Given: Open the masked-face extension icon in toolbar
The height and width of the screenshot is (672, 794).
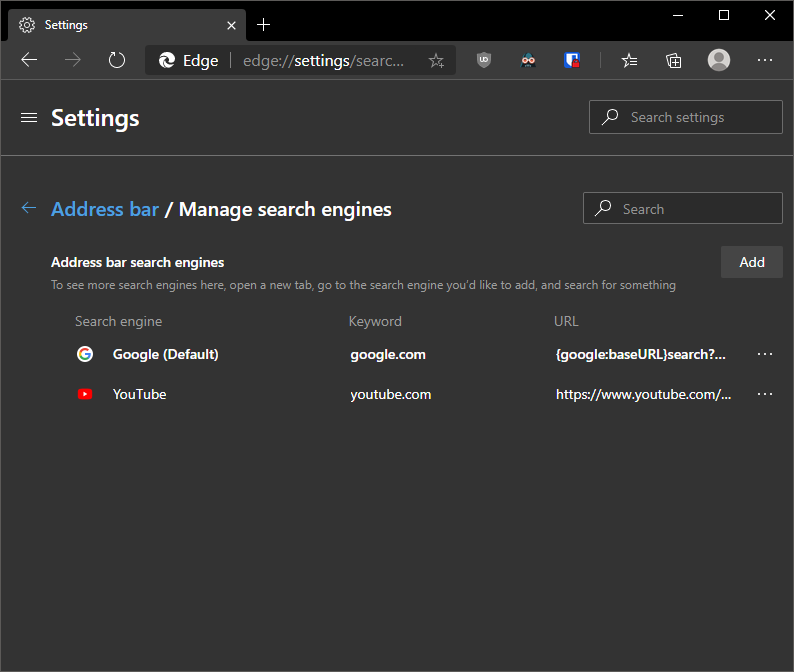Looking at the screenshot, I should pos(528,60).
